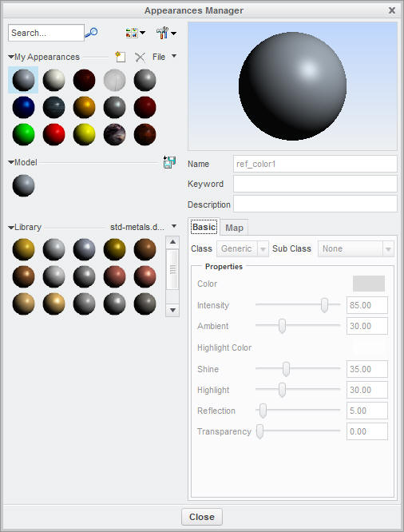The height and width of the screenshot is (532, 404).
Task: Click the library scroll down arrow
Action: (172, 310)
